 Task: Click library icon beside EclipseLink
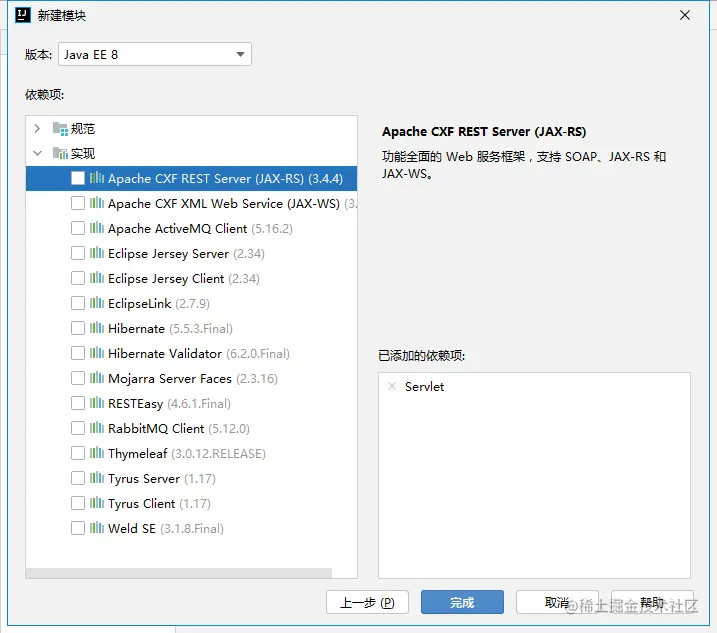pos(96,303)
